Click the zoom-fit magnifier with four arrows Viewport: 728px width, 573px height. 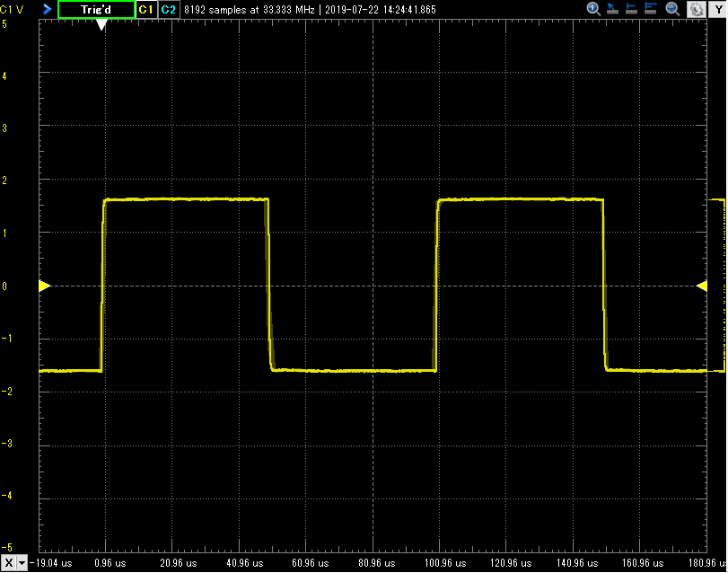coord(672,9)
